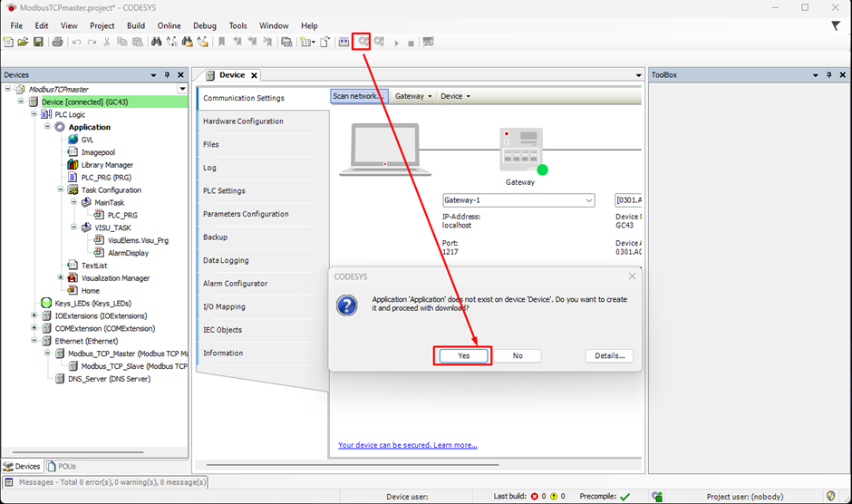
Task: Click the Devices panel horizontal scrollbar
Action: (x=78, y=451)
